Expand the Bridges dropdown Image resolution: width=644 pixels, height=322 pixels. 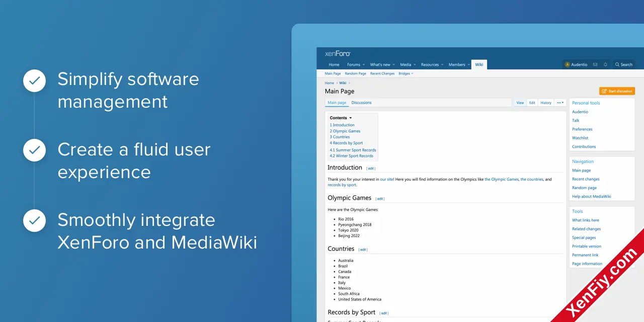[406, 73]
